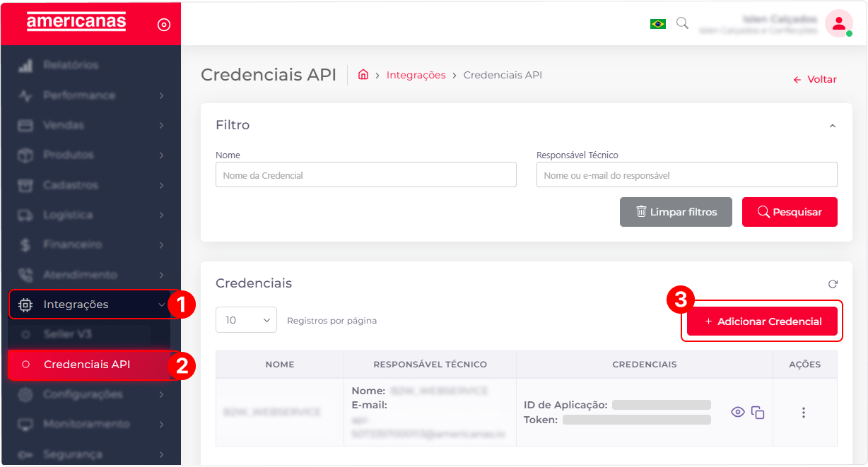Open the records per page dropdown
This screenshot has height=467, width=868.
point(246,320)
